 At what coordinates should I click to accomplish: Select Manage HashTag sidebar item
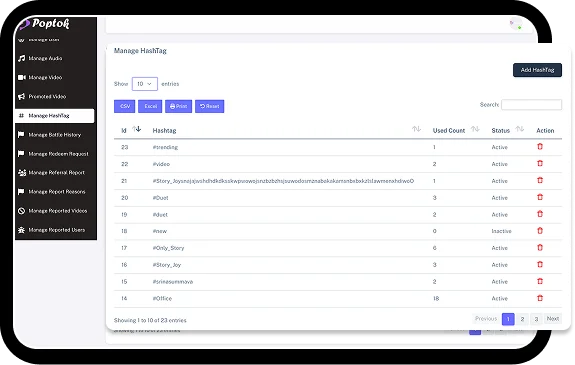tap(55, 116)
